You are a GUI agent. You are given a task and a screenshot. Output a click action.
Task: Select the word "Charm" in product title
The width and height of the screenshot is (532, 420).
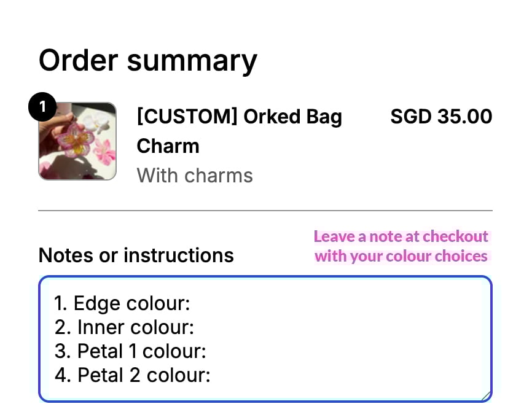coord(168,146)
